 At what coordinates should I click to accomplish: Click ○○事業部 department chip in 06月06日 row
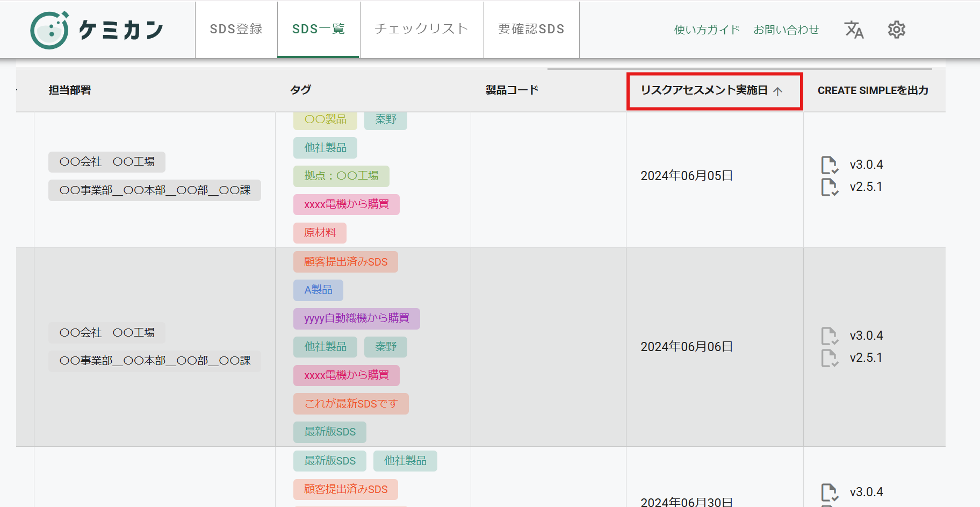(x=155, y=361)
